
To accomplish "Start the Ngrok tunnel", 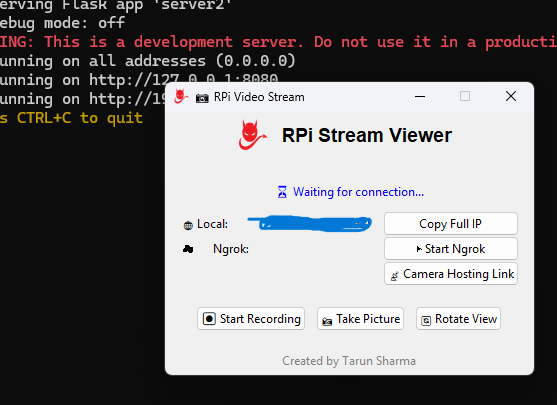I will point(450,249).
